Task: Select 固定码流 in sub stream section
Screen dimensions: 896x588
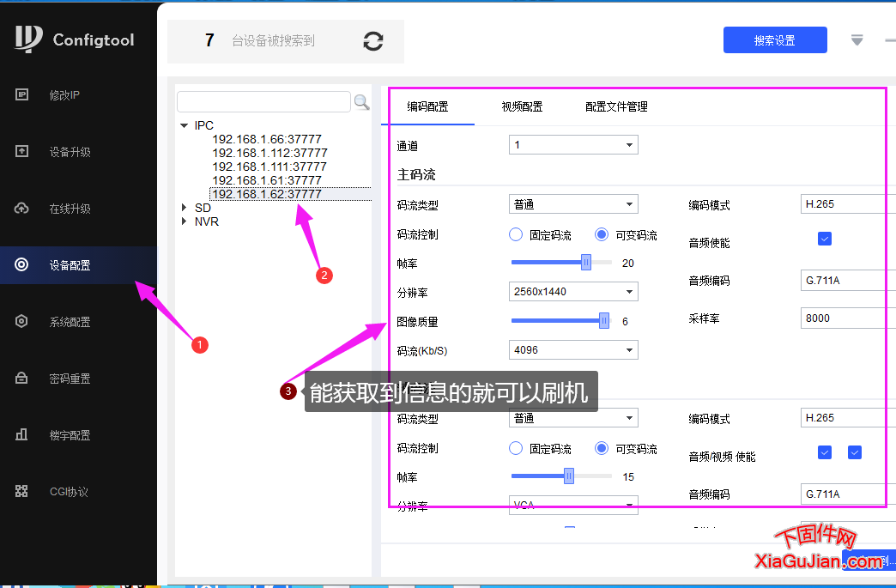Action: click(516, 448)
